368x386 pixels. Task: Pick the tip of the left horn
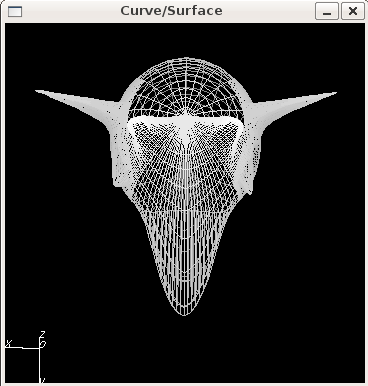pyautogui.click(x=37, y=91)
